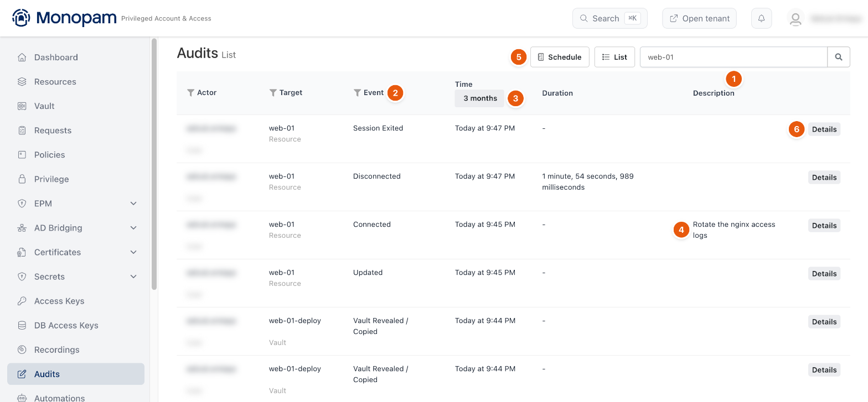Open Details for the Session Exited row
Image resolution: width=868 pixels, height=402 pixels.
824,129
